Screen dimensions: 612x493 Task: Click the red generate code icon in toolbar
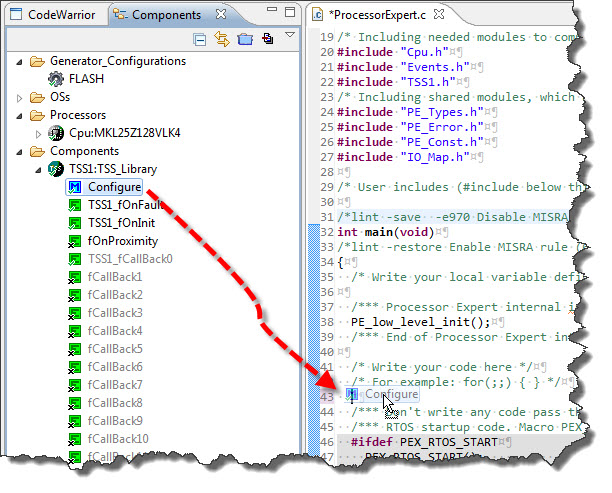click(x=267, y=39)
